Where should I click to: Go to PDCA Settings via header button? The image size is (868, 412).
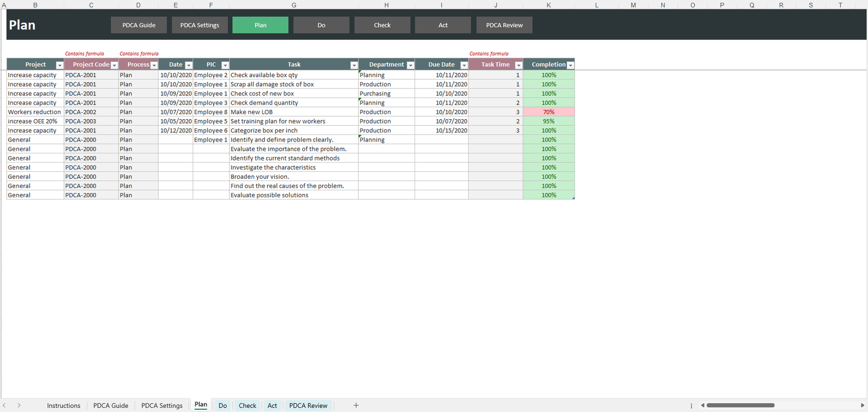200,25
